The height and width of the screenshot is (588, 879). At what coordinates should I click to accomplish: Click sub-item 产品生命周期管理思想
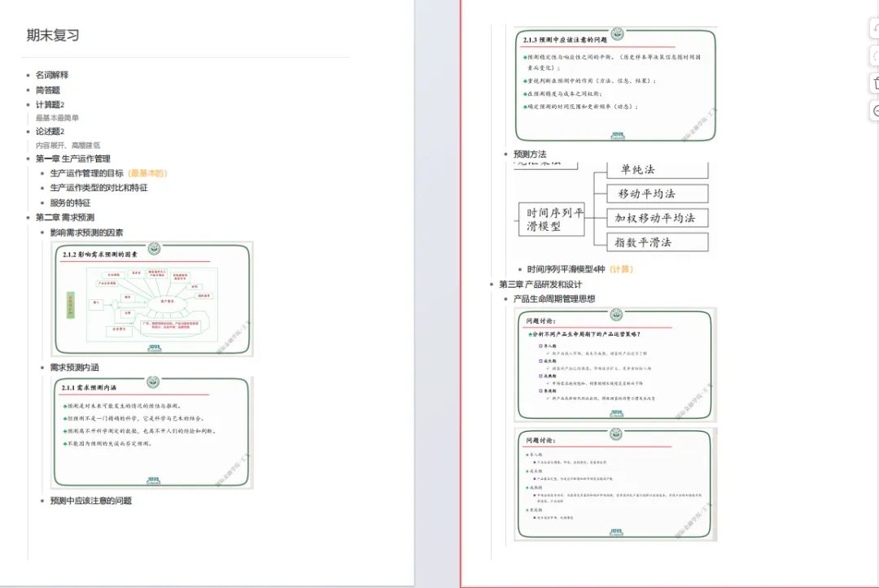(x=554, y=299)
